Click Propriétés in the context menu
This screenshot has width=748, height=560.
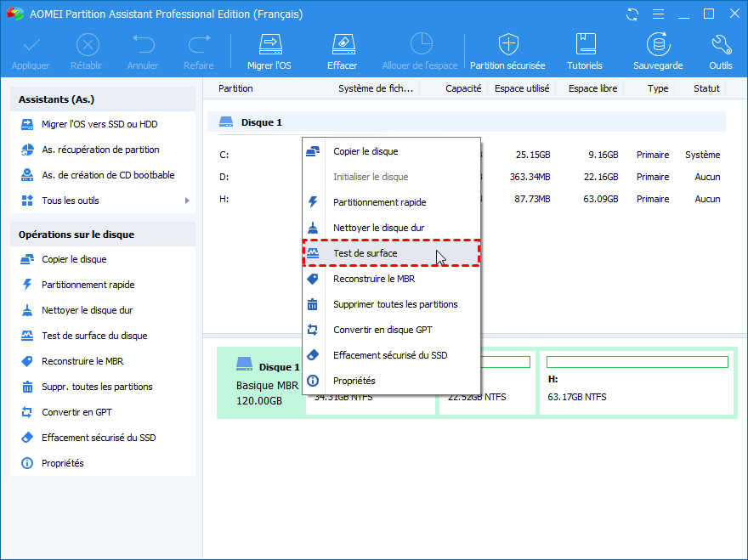point(354,381)
